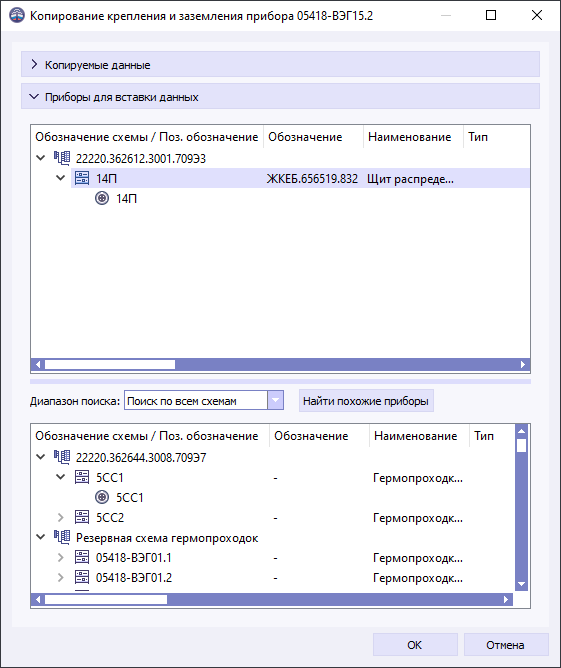Open the Диапазон поиска dropdown
This screenshot has height=668, width=561.
coord(275,400)
